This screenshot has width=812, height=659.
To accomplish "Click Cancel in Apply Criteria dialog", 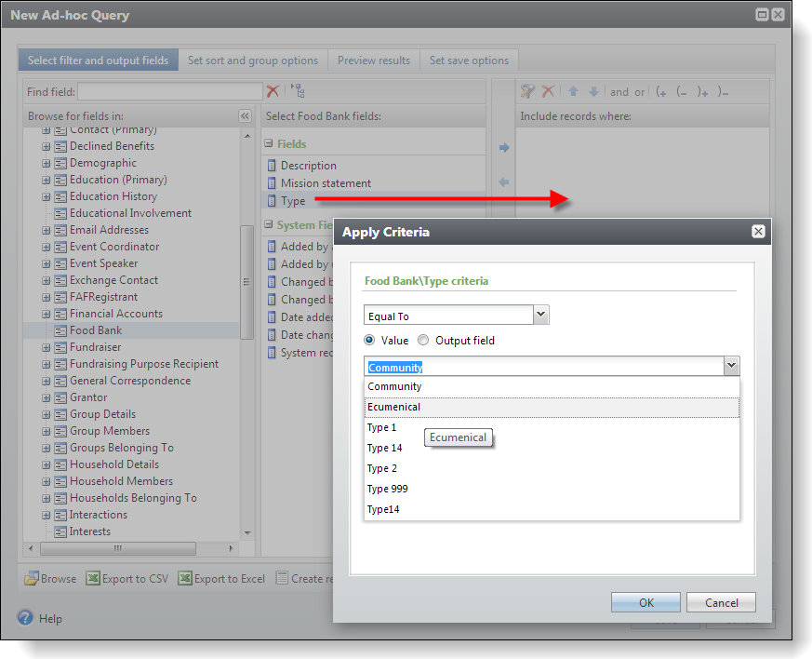I will pos(722,602).
